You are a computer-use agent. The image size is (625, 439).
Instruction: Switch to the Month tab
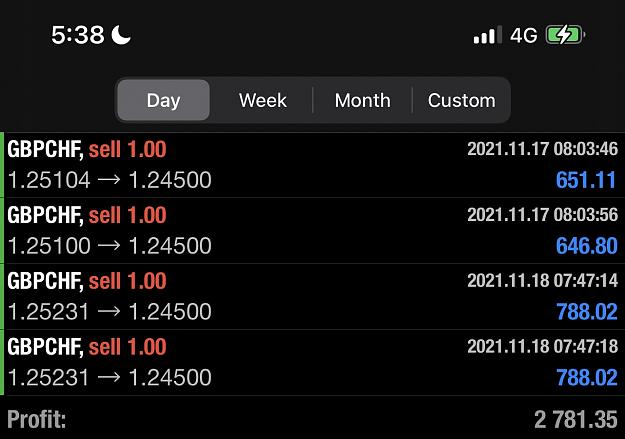(x=362, y=100)
